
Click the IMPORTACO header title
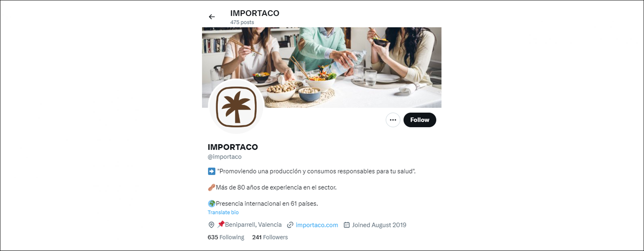pos(255,13)
